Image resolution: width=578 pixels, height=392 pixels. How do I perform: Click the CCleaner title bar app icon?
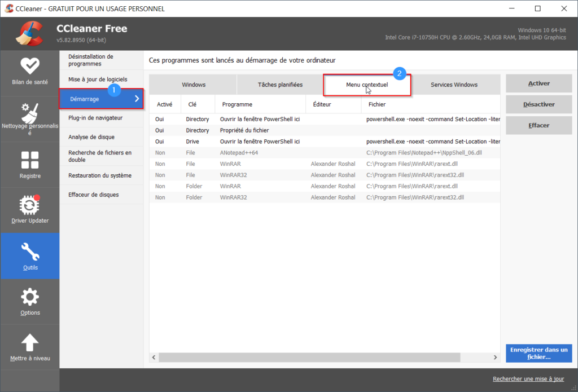click(x=9, y=8)
